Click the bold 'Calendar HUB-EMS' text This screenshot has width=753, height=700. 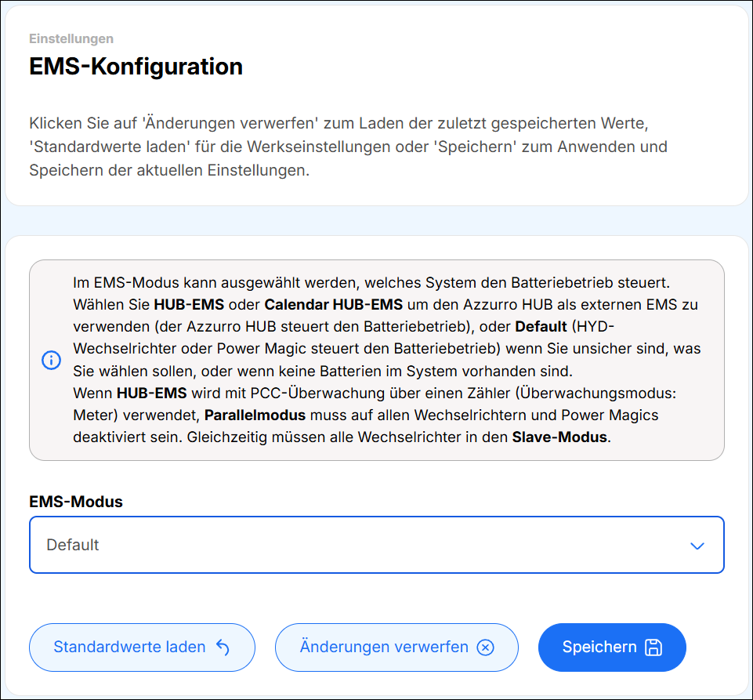click(334, 305)
